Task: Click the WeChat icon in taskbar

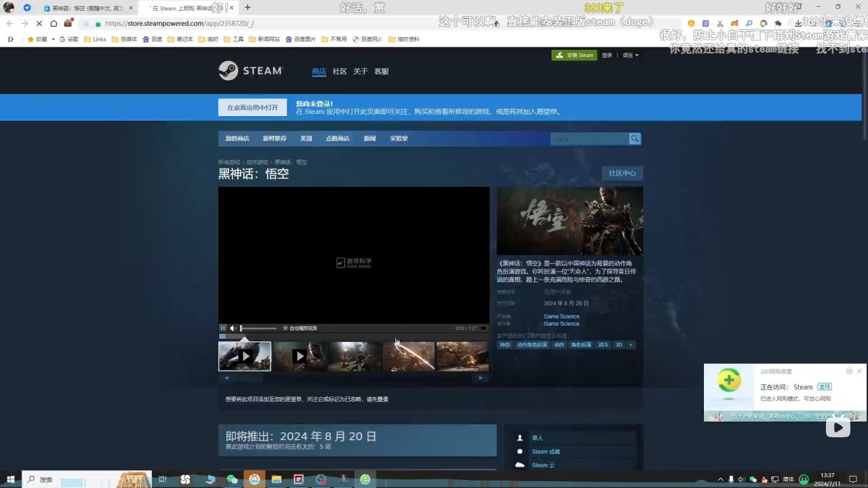Action: [232, 479]
